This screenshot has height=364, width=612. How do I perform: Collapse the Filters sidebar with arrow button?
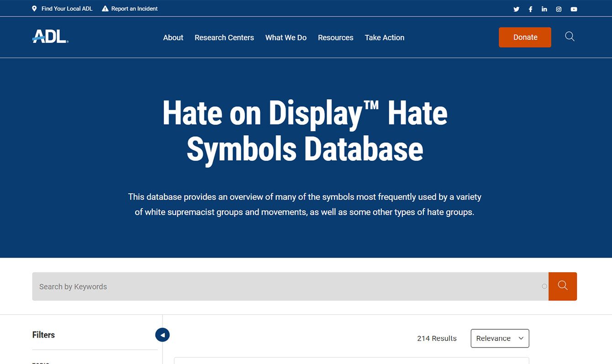pyautogui.click(x=162, y=335)
